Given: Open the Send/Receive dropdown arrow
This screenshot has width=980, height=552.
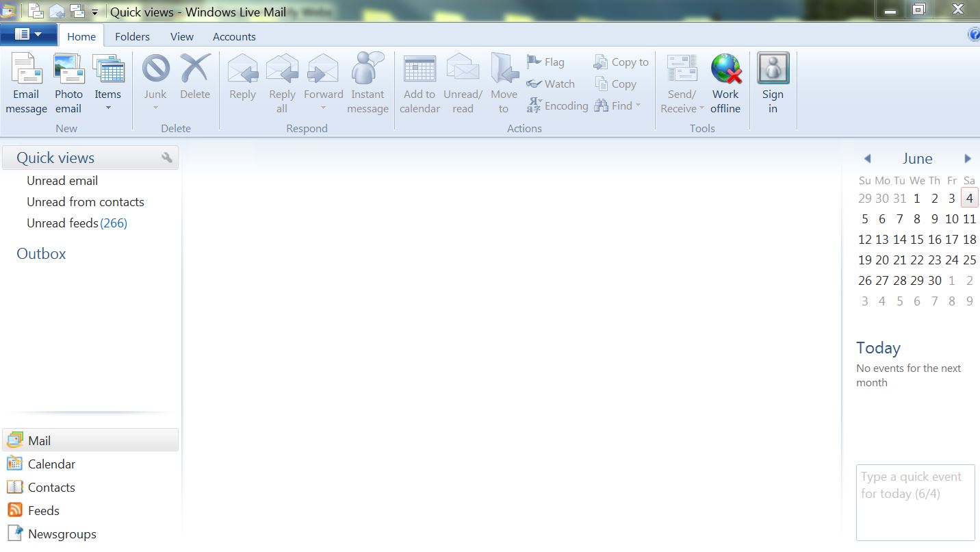Looking at the screenshot, I should click(701, 108).
